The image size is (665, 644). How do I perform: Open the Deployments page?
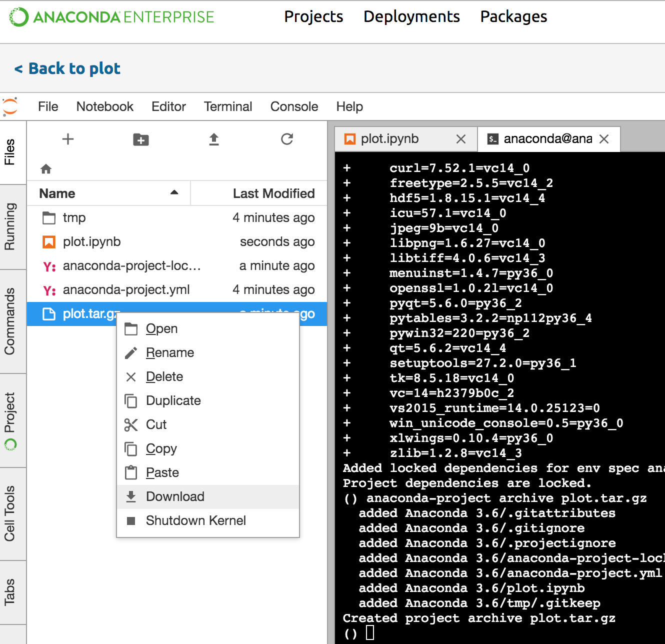click(x=411, y=16)
